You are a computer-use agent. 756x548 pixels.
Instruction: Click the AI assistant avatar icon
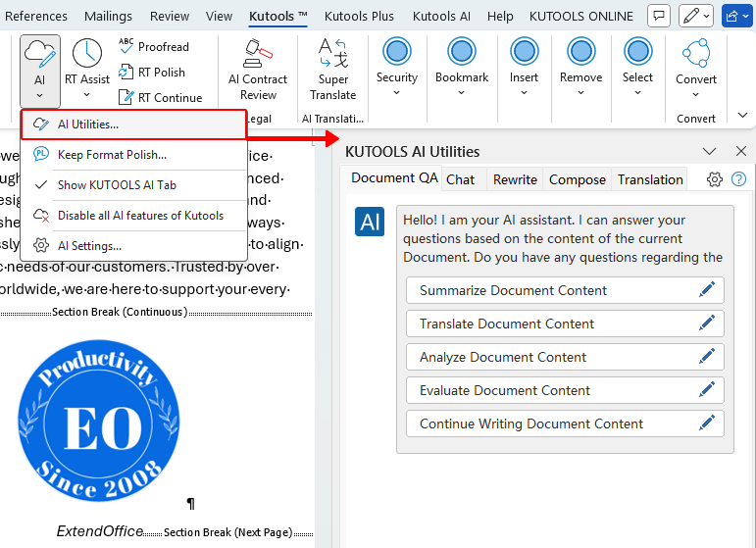370,222
